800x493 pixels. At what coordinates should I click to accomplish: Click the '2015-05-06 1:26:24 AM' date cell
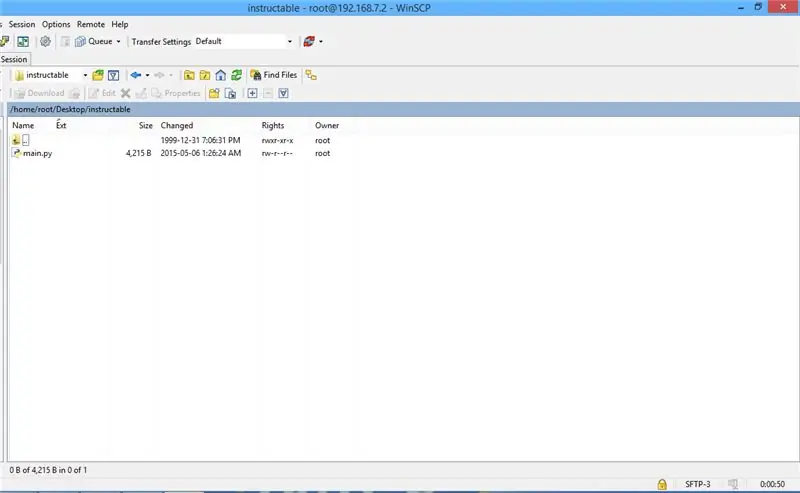coord(201,153)
